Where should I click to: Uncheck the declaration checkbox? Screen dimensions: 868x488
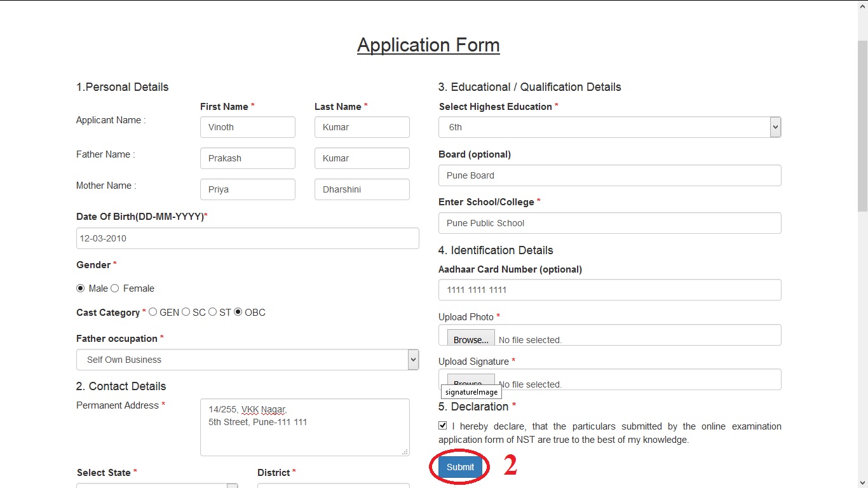click(x=443, y=426)
